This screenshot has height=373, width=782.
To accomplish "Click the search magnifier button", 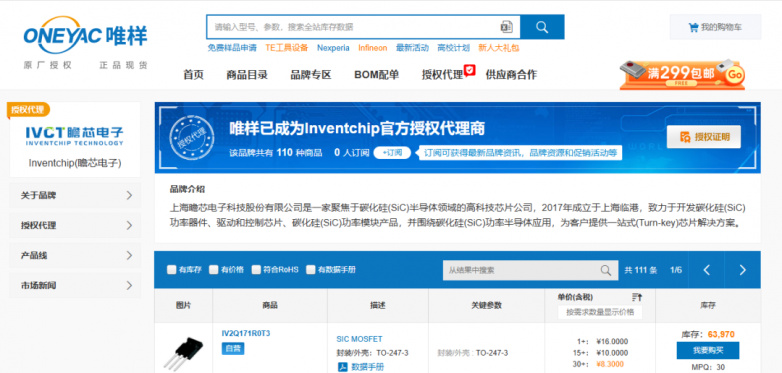I will [542, 27].
